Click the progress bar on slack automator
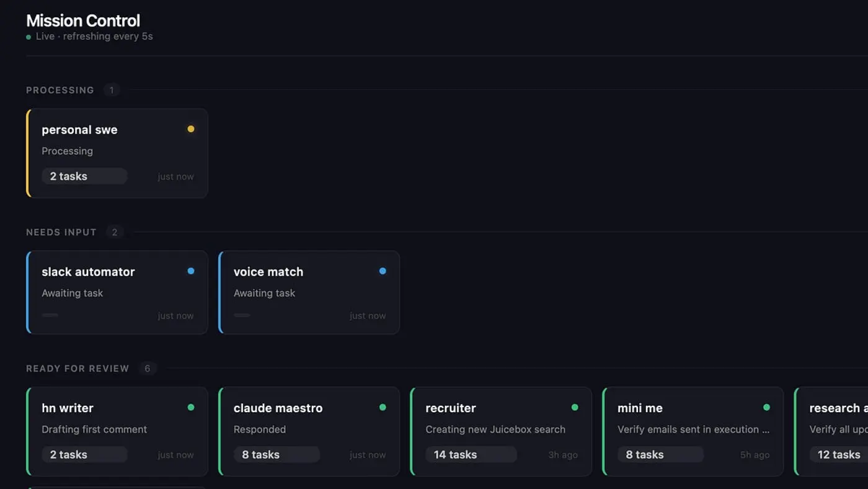Screen dimensions: 868x489 coord(50,315)
